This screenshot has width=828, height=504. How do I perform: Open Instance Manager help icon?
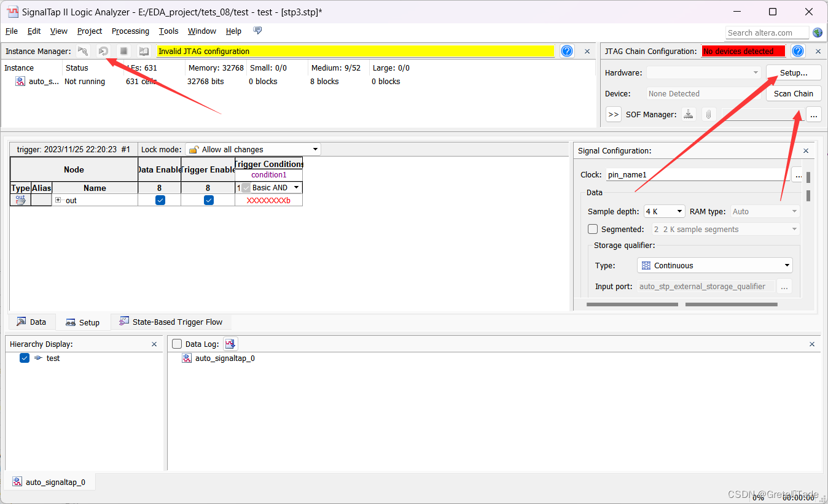(567, 51)
